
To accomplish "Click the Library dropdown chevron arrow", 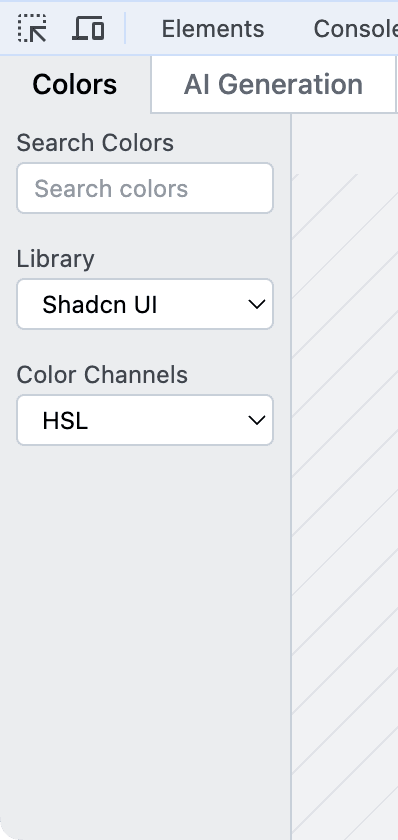I will click(257, 304).
